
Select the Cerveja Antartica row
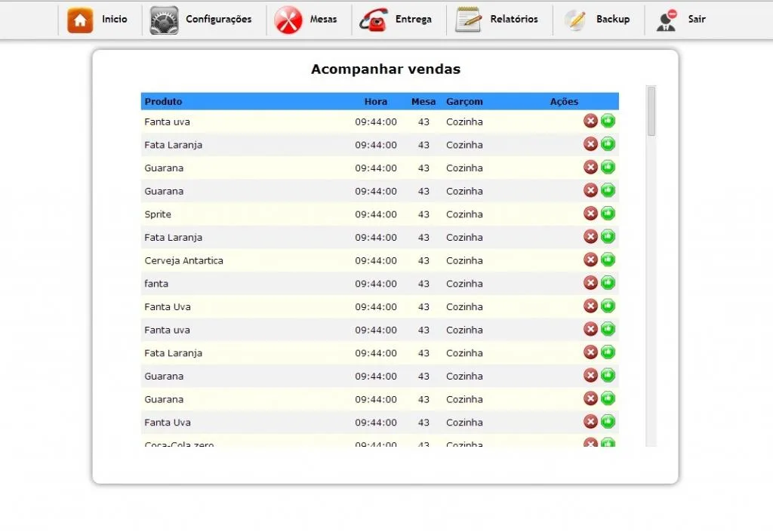380,260
